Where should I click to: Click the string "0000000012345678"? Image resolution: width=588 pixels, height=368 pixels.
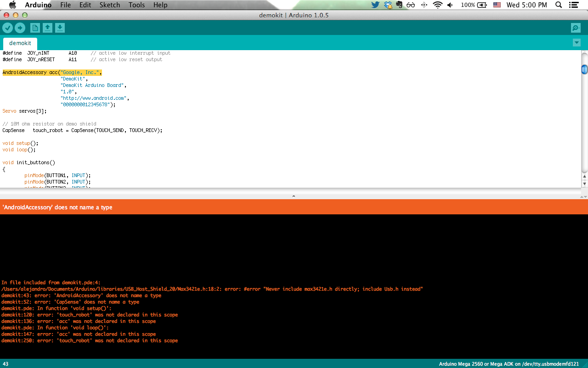pyautogui.click(x=85, y=105)
